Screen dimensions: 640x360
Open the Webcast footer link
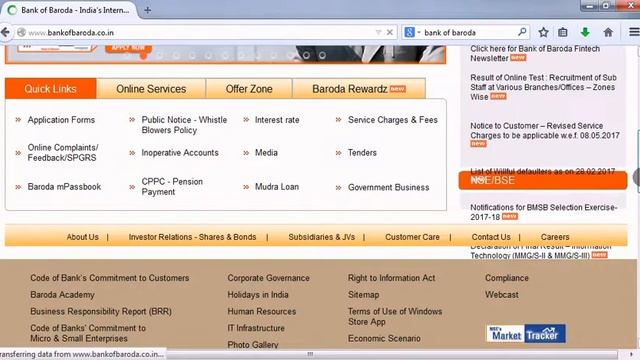pyautogui.click(x=502, y=295)
